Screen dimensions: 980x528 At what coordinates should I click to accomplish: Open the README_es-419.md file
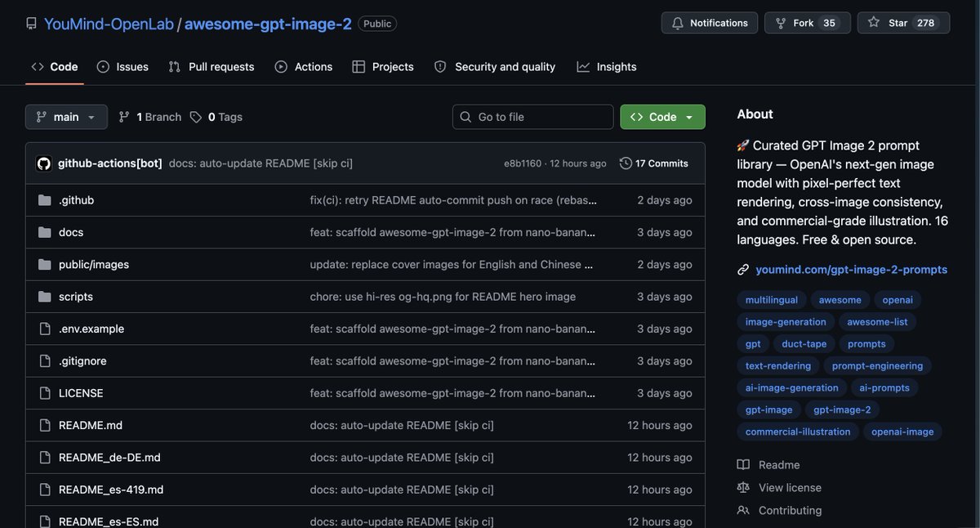pyautogui.click(x=111, y=490)
